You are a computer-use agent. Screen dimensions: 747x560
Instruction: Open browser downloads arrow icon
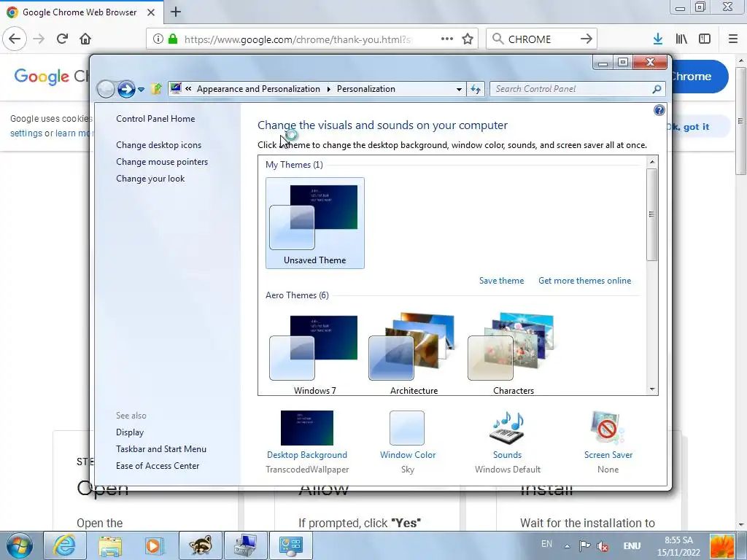pos(658,39)
